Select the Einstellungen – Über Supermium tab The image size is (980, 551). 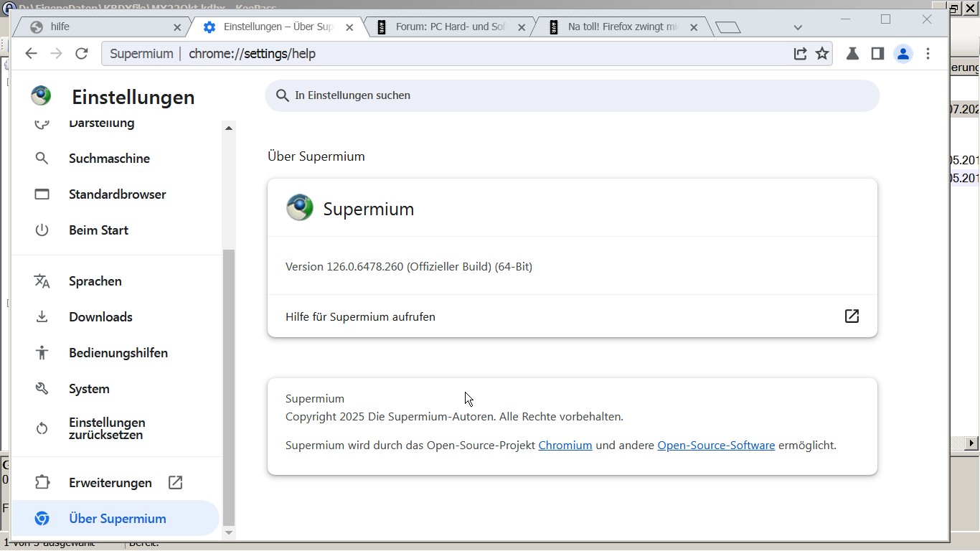(x=278, y=27)
